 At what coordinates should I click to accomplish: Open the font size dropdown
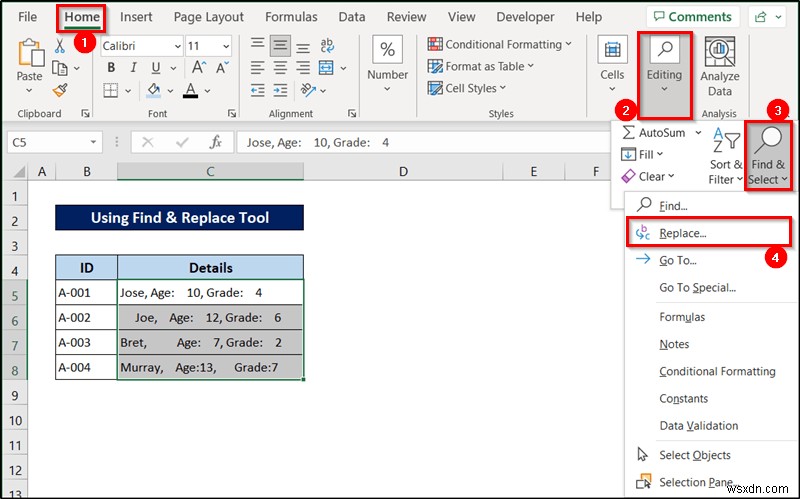pyautogui.click(x=226, y=46)
